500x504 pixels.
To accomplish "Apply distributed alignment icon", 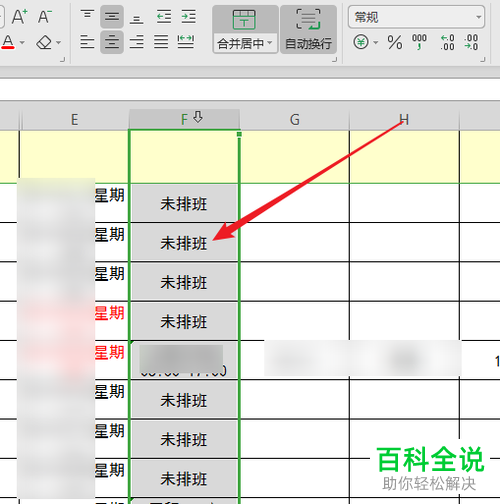I will tap(186, 42).
